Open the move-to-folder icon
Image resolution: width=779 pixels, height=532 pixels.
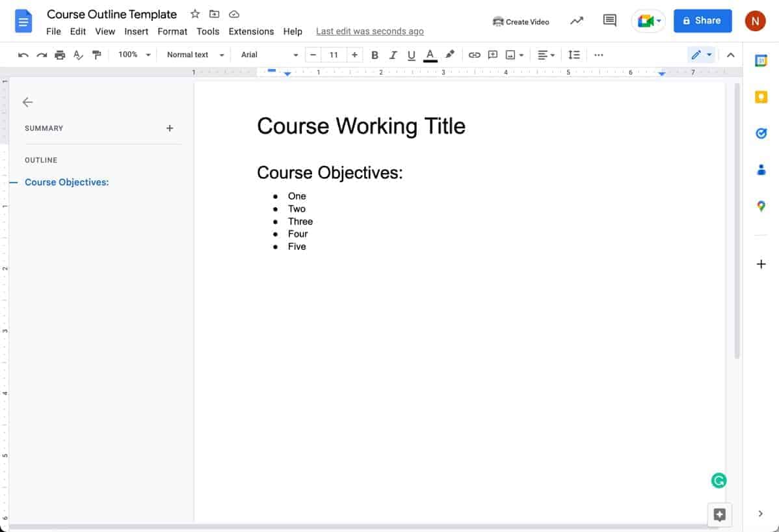(x=214, y=14)
